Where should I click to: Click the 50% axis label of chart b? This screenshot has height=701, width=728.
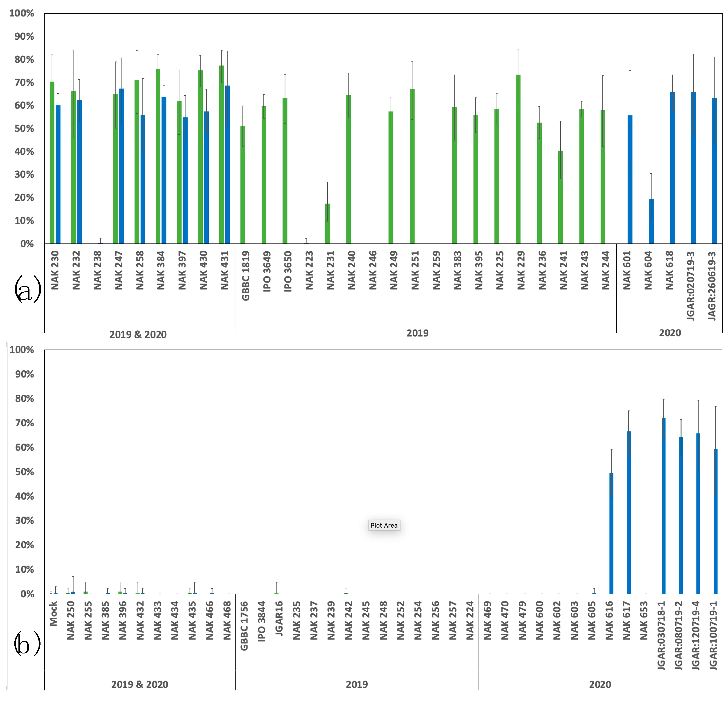[24, 472]
